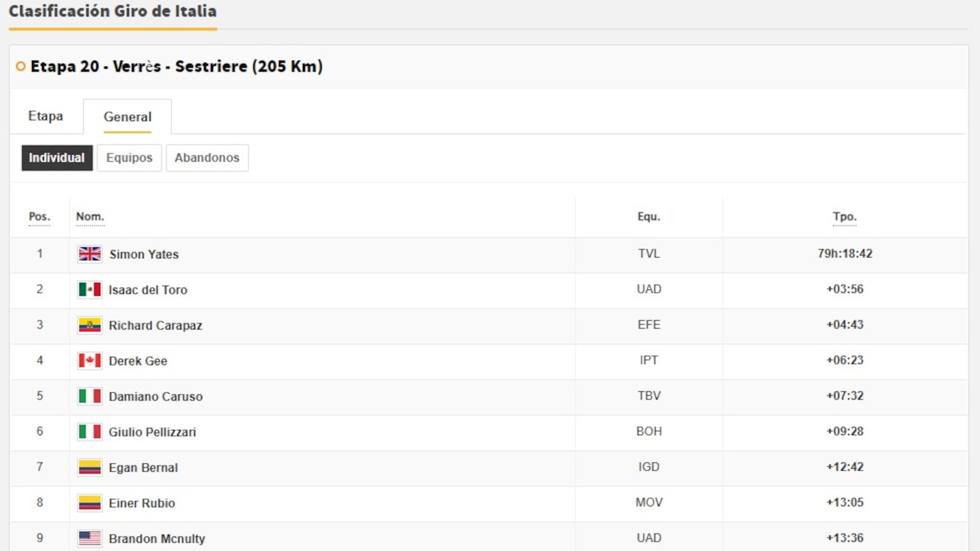Click the Italian flag beside Giulio Pellizzari
Screen dimensions: 980x551
pyautogui.click(x=89, y=432)
